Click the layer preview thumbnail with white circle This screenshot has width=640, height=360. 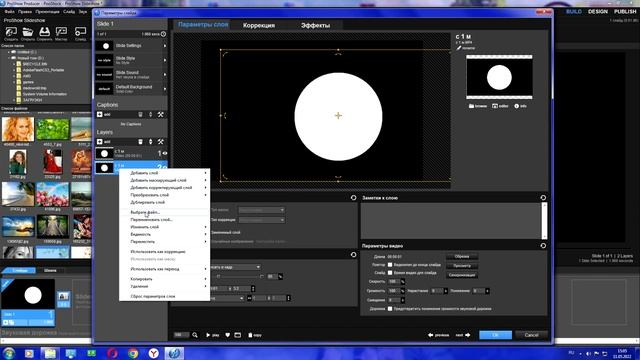(x=499, y=77)
